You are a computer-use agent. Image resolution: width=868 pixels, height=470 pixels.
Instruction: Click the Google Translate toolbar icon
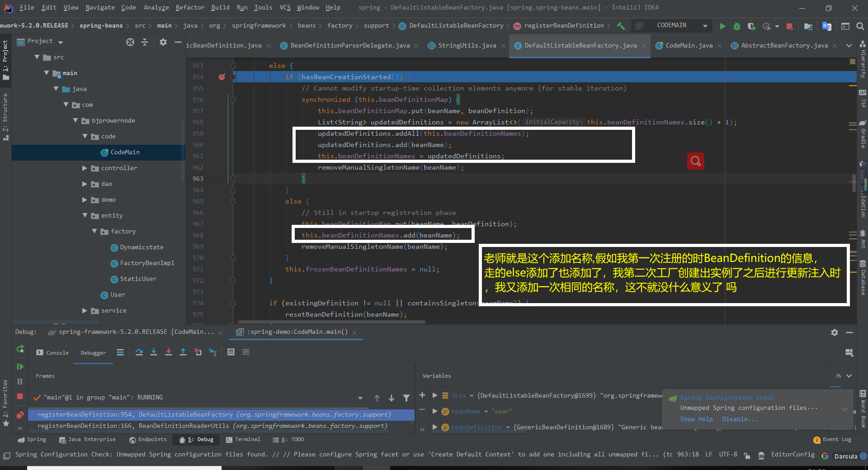pos(827,26)
